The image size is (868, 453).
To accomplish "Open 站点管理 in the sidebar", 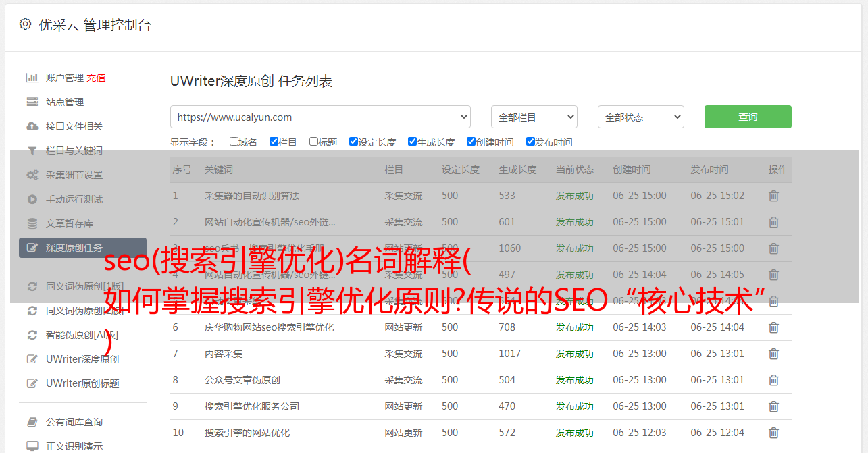I will pos(65,102).
